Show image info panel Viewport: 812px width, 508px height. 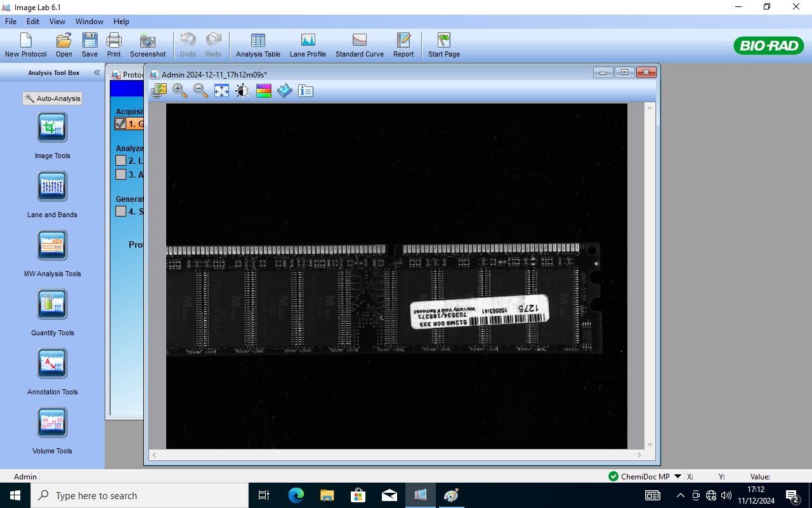[306, 91]
